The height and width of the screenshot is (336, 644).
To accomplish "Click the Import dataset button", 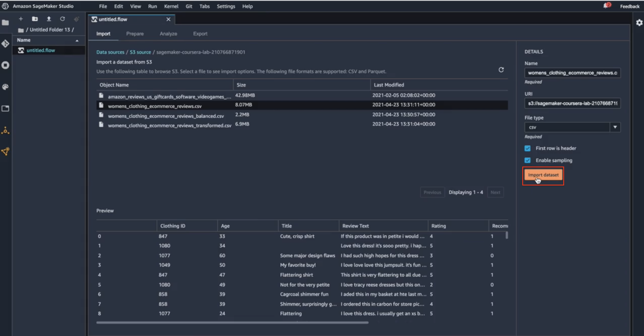I will coord(543,175).
